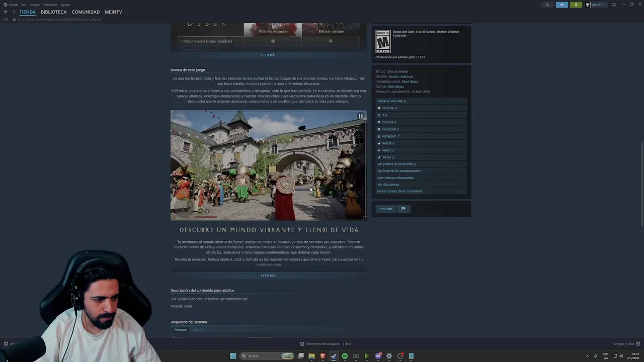Click the ESP language indicator
Image resolution: width=644 pixels, height=362 pixels.
point(605,356)
